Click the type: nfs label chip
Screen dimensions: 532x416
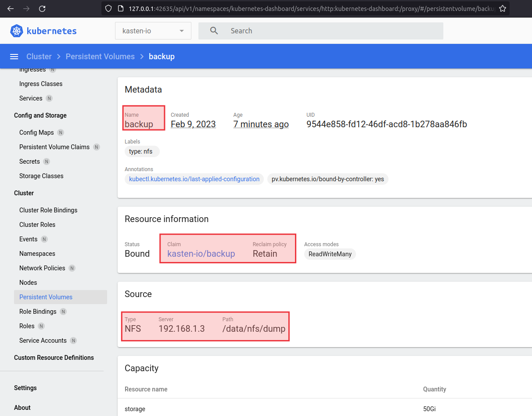(142, 151)
